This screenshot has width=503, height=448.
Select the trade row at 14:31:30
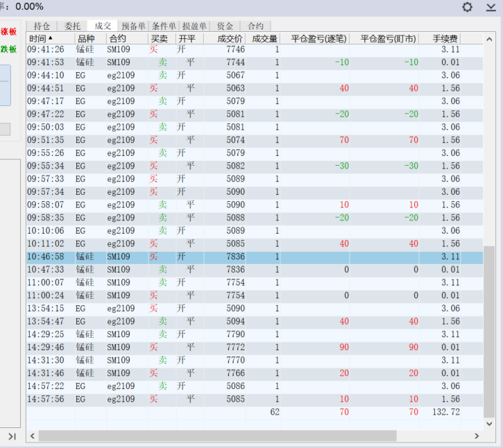click(255, 360)
